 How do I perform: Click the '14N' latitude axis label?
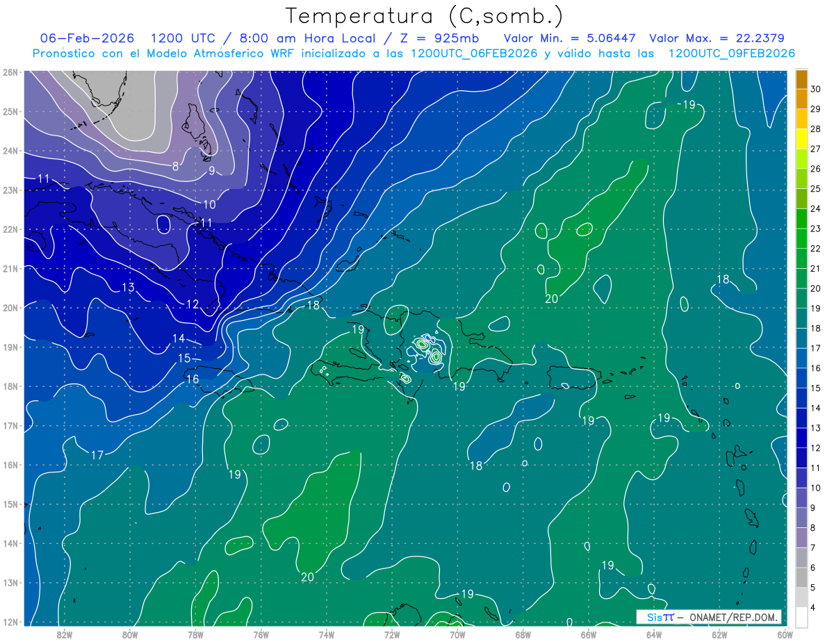[x=10, y=543]
